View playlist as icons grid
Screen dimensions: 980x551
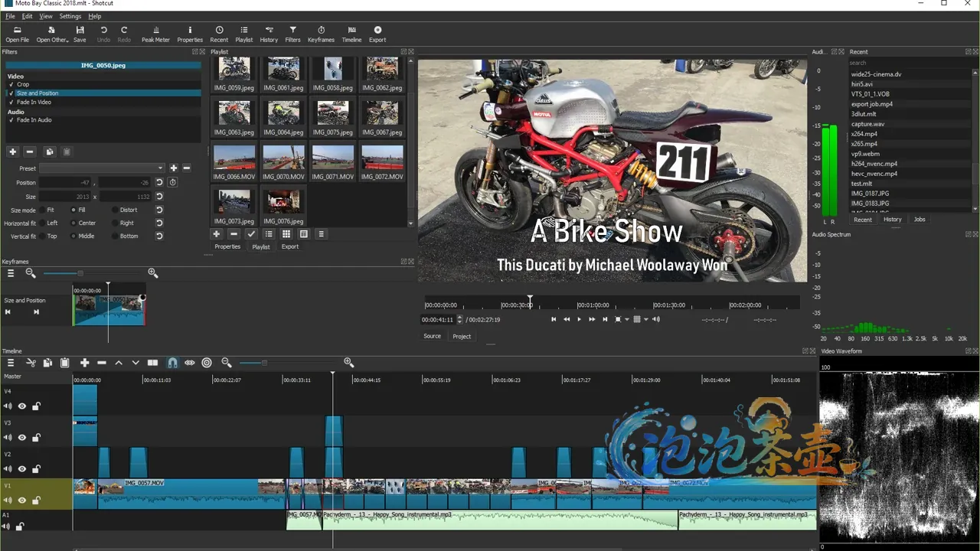[286, 234]
